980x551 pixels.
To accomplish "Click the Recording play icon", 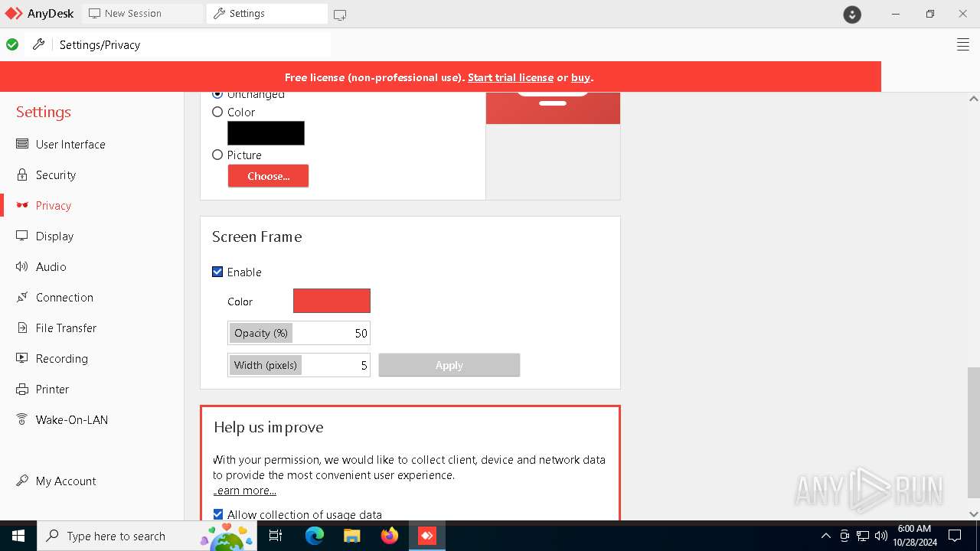I will (x=22, y=358).
